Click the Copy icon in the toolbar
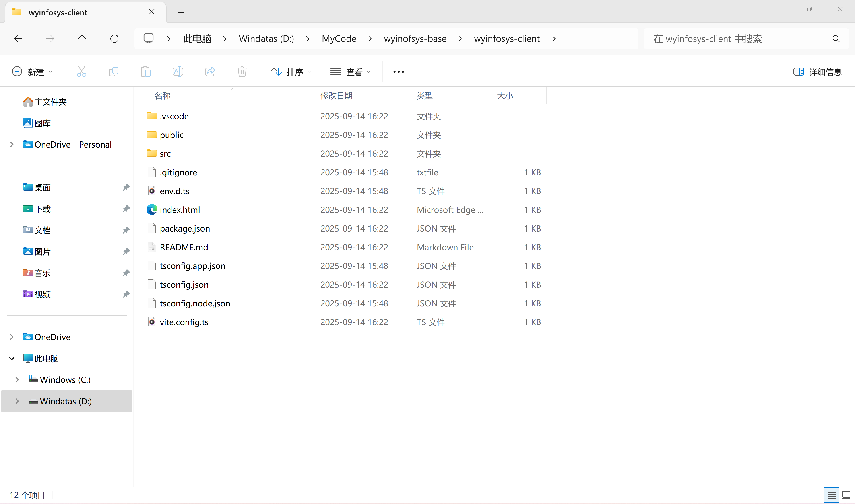The height and width of the screenshot is (504, 855). [x=114, y=72]
